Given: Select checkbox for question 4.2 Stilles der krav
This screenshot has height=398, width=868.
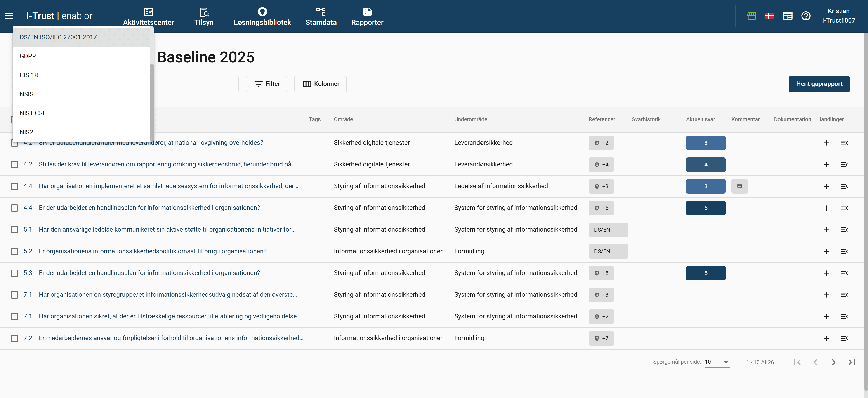Looking at the screenshot, I should [14, 164].
